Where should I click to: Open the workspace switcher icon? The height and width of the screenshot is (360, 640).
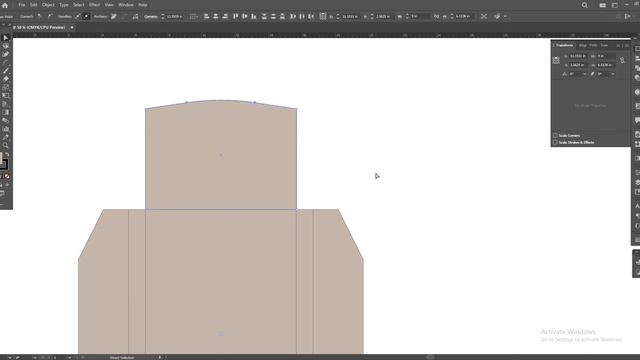pyautogui.click(x=615, y=5)
